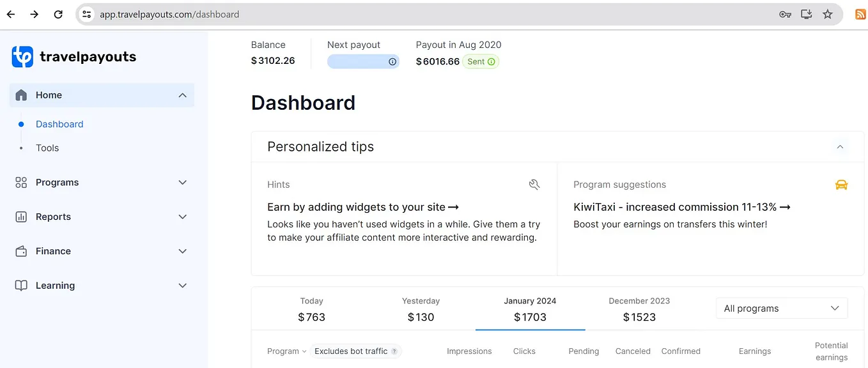Bookmark this page with the star icon
This screenshot has height=368, width=868.
tap(828, 14)
